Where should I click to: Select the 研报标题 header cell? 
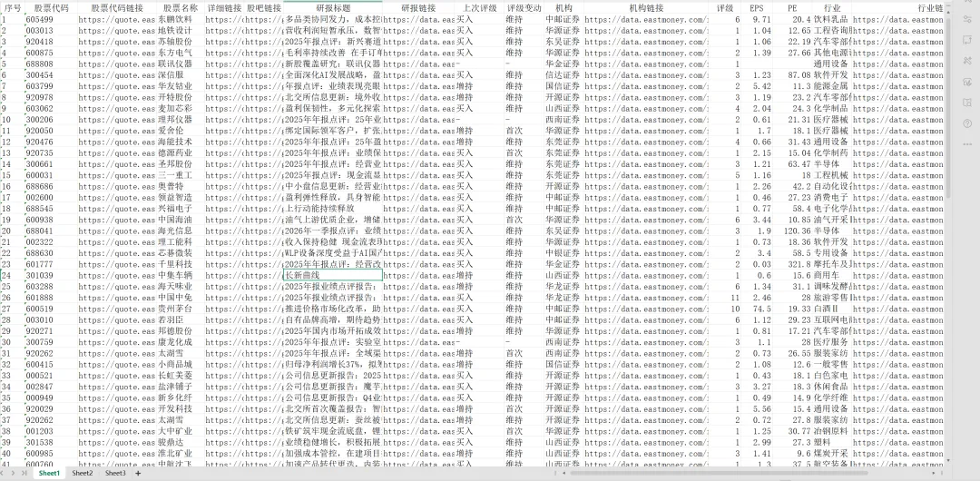point(332,9)
